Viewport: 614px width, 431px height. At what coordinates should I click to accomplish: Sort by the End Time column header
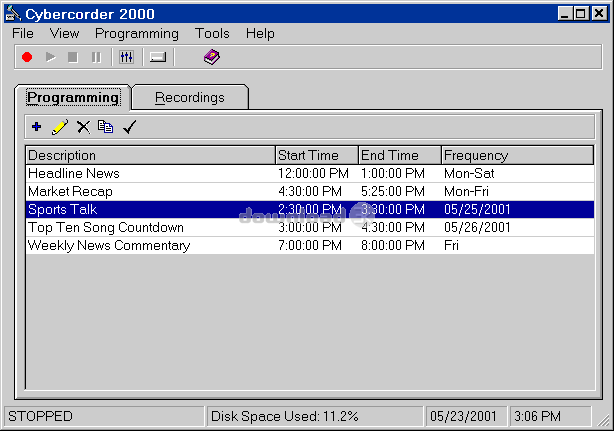[x=400, y=155]
